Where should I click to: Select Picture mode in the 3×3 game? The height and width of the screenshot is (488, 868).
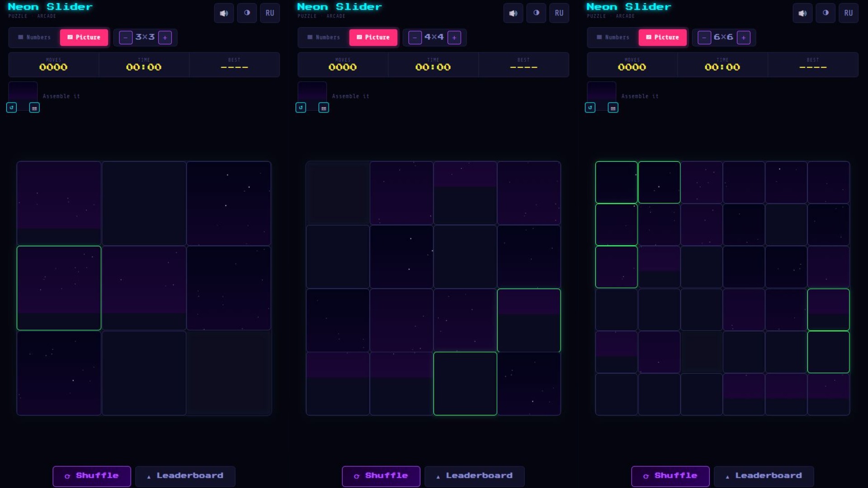[x=84, y=38]
